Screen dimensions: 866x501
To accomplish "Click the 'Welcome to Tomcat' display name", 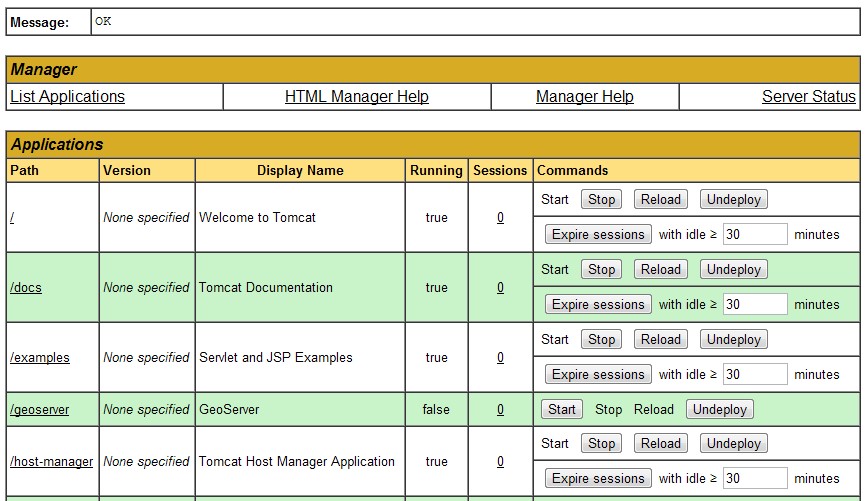I will [x=257, y=218].
